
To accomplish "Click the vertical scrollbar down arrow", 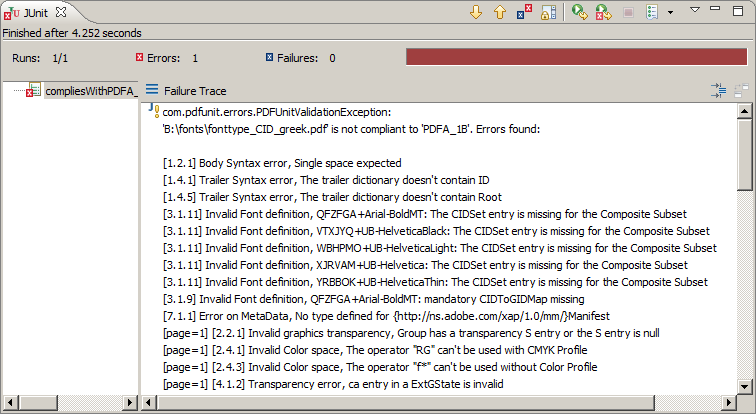I will pyautogui.click(x=746, y=386).
